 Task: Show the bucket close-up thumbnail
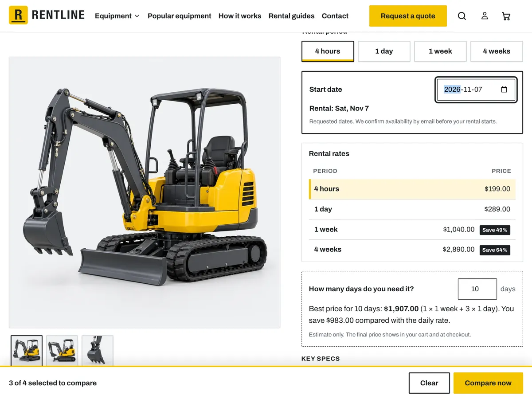[x=98, y=350]
